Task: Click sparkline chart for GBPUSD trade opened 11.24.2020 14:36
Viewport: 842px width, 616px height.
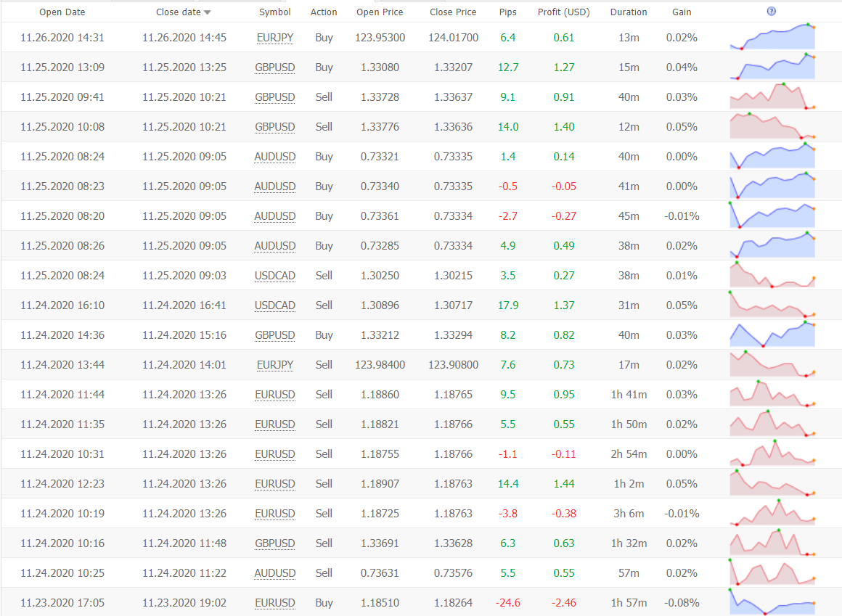Action: tap(772, 334)
